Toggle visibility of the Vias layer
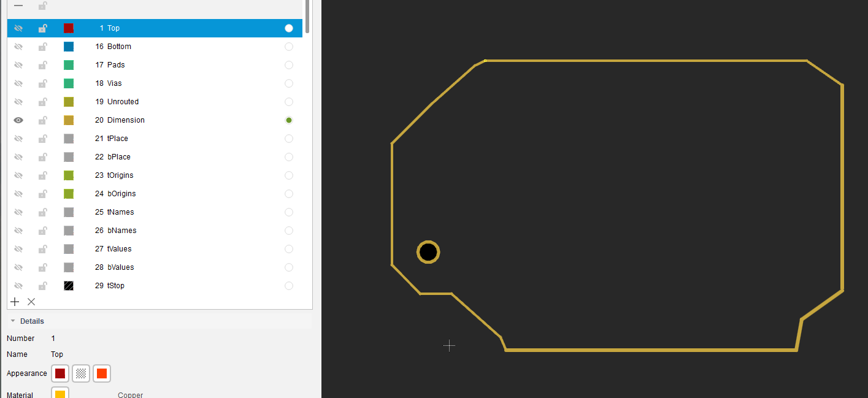Image resolution: width=868 pixels, height=398 pixels. [x=18, y=83]
